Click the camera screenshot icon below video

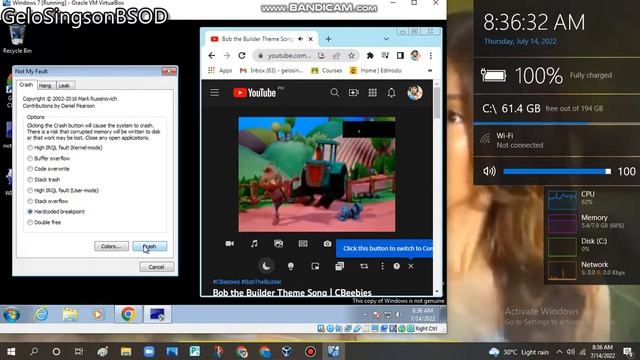[327, 244]
